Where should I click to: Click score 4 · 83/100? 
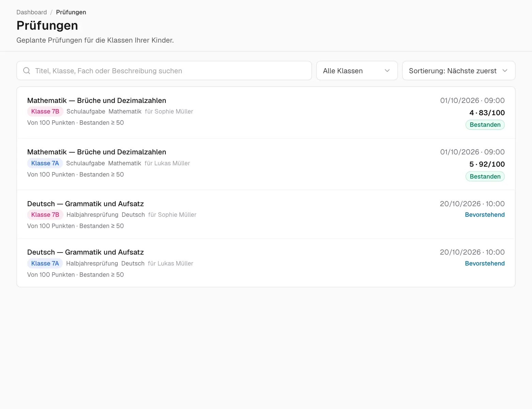487,113
